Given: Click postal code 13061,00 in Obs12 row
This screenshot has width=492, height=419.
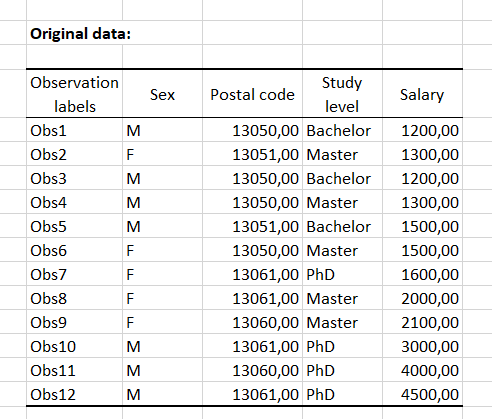Looking at the screenshot, I should coord(252,394).
